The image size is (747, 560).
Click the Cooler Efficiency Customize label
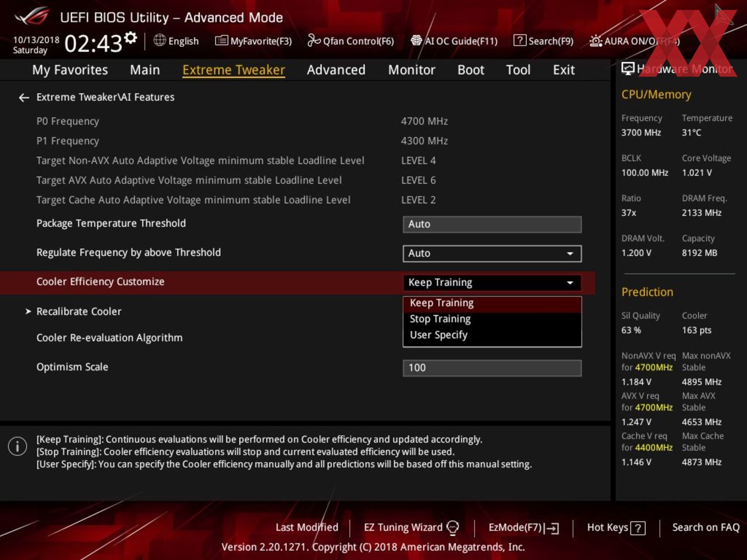101,282
